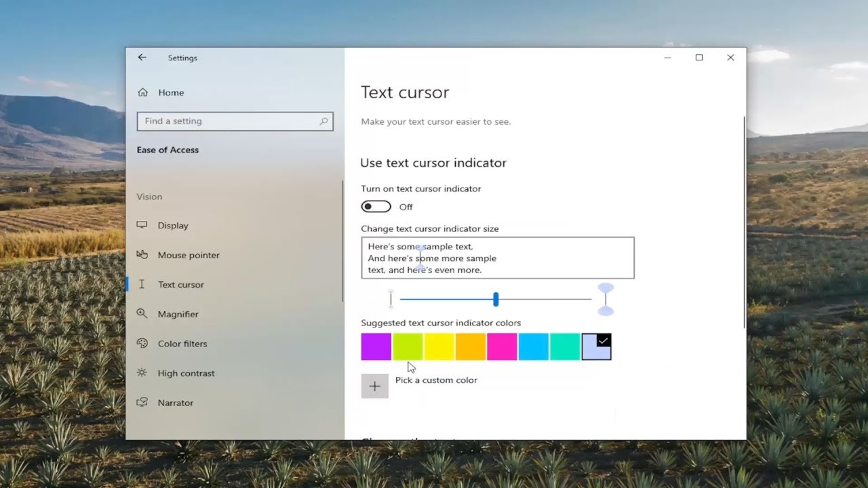Click the sidebar vertical scrollbar

[x=343, y=242]
